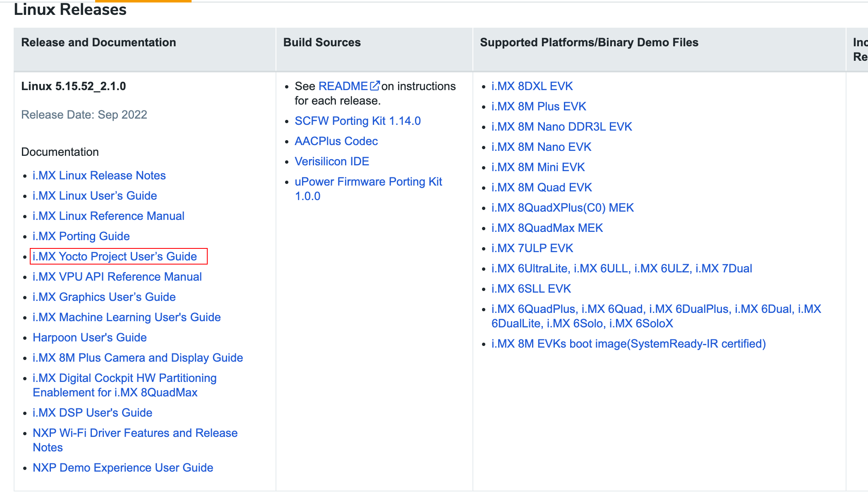Image resolution: width=868 pixels, height=496 pixels.
Task: Open i.MX VPU API Reference Manual
Action: click(x=117, y=277)
